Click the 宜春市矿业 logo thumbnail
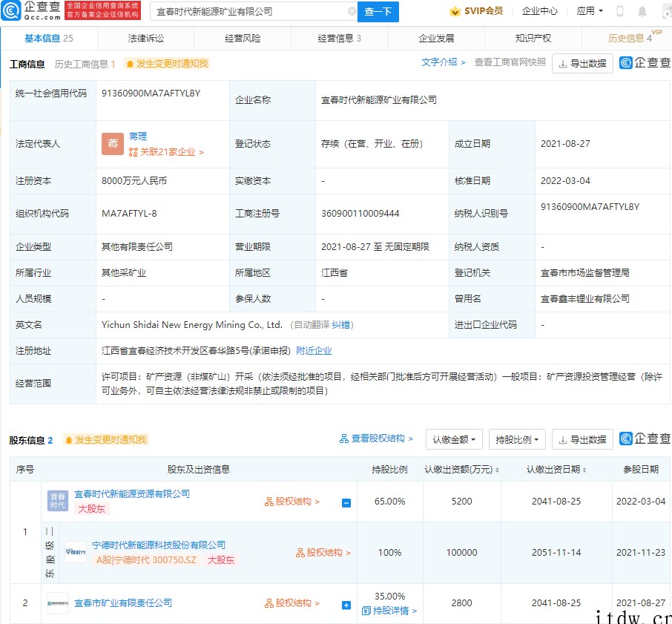Screen dimensions: 672x624 (x=57, y=603)
